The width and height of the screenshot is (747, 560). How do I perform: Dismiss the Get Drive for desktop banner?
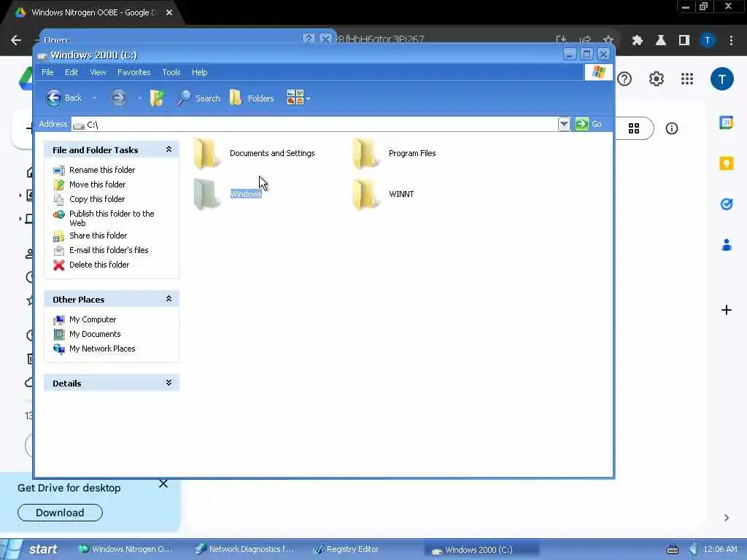click(163, 484)
